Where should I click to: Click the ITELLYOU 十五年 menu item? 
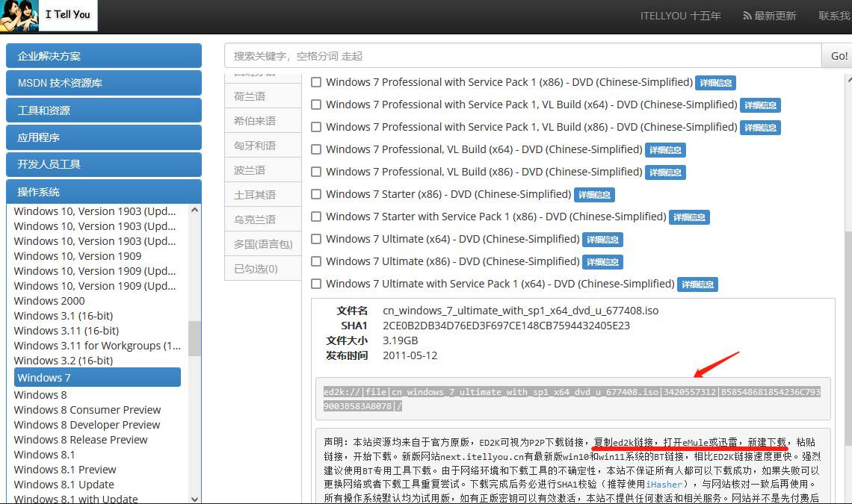pyautogui.click(x=680, y=16)
